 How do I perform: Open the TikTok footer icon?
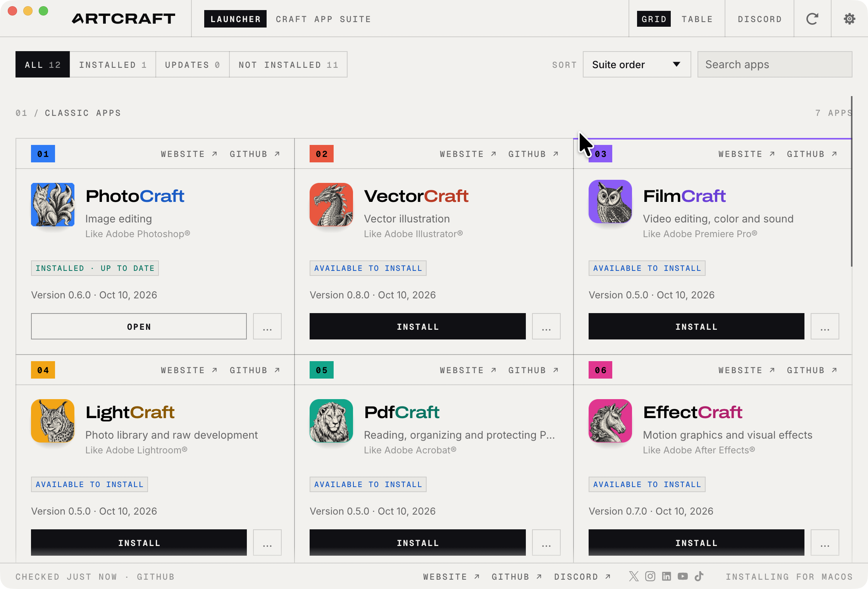(699, 576)
